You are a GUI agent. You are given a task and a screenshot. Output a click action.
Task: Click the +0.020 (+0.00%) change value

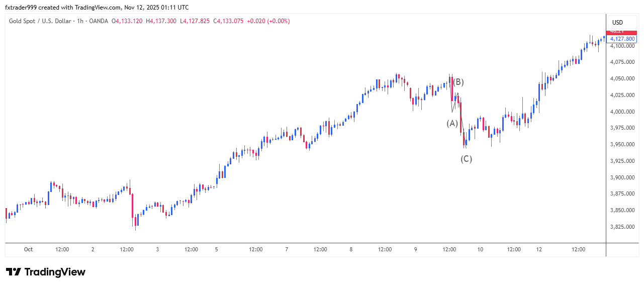point(268,21)
